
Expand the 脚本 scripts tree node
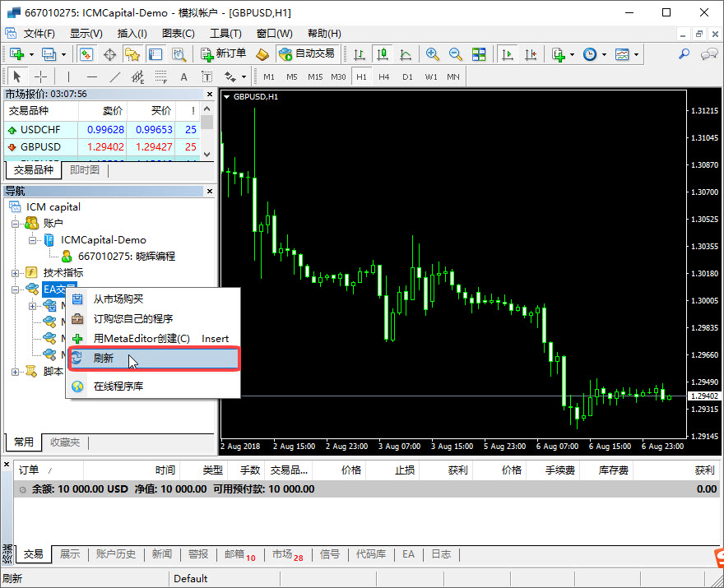pyautogui.click(x=15, y=372)
